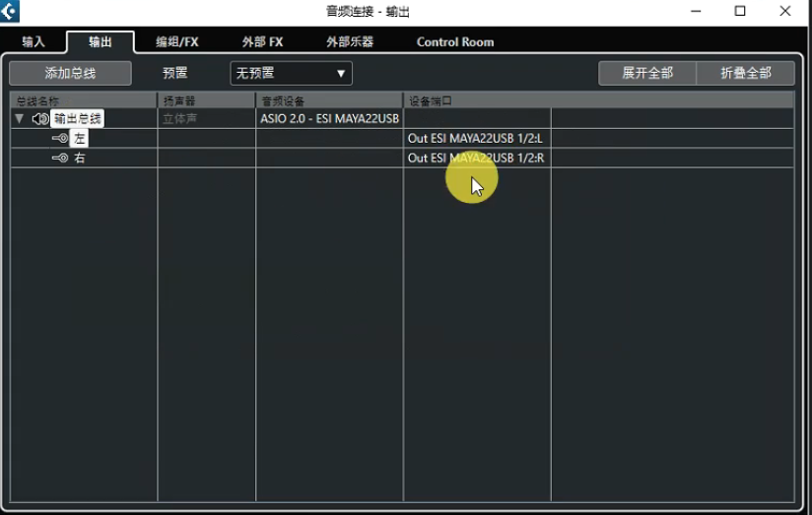812x515 pixels.
Task: Click the Cubase logo in title bar
Action: pos(10,12)
